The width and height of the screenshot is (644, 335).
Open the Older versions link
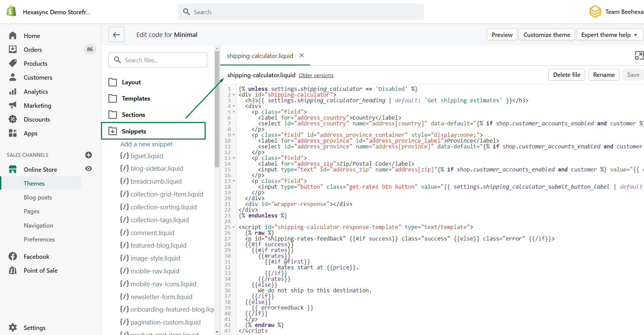316,76
